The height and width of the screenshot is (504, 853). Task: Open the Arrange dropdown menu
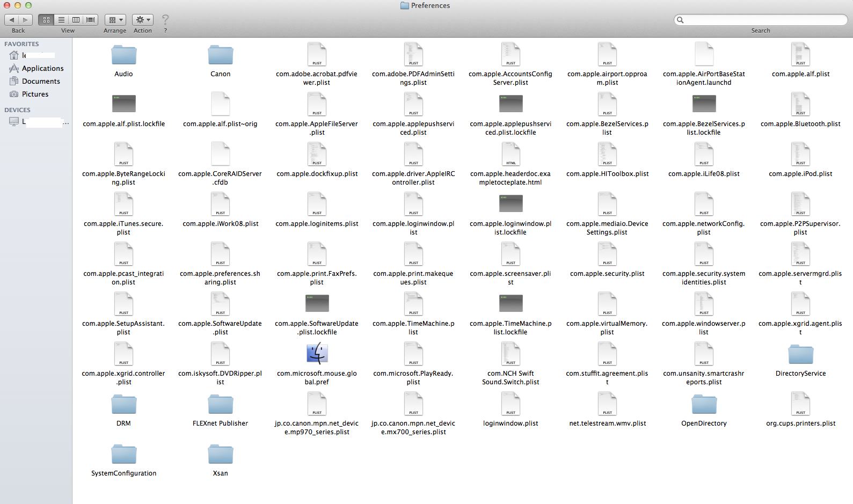click(115, 20)
